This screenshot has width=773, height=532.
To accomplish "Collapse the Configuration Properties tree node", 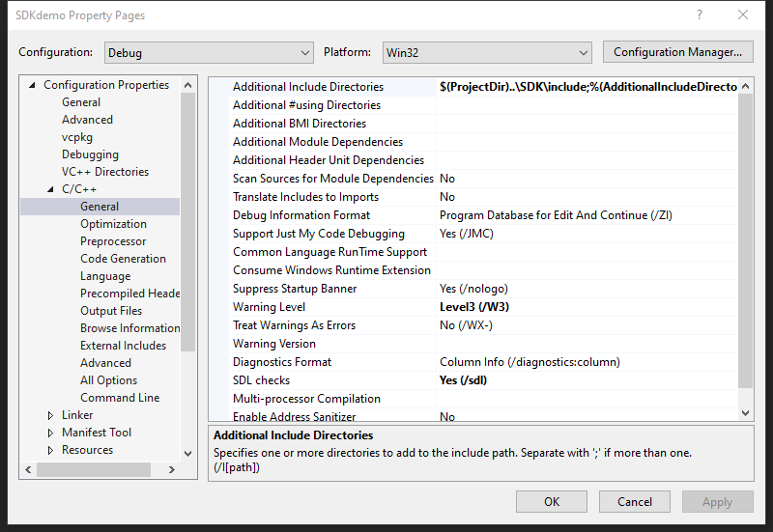I will point(33,85).
